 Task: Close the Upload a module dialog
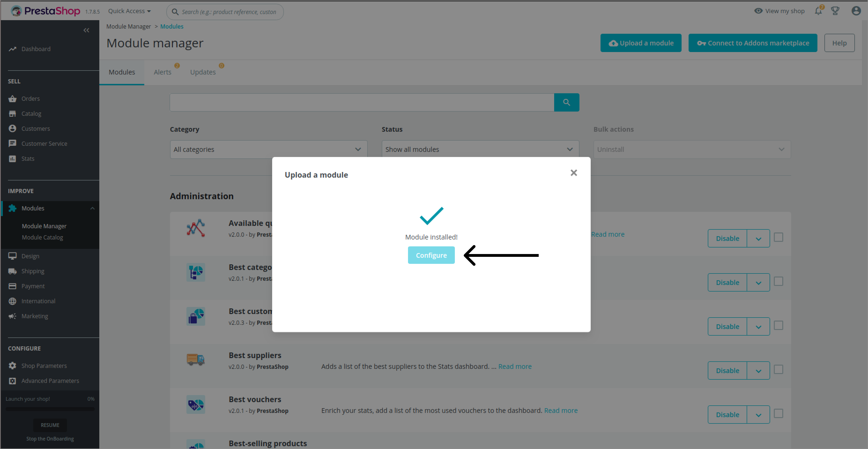pyautogui.click(x=574, y=173)
